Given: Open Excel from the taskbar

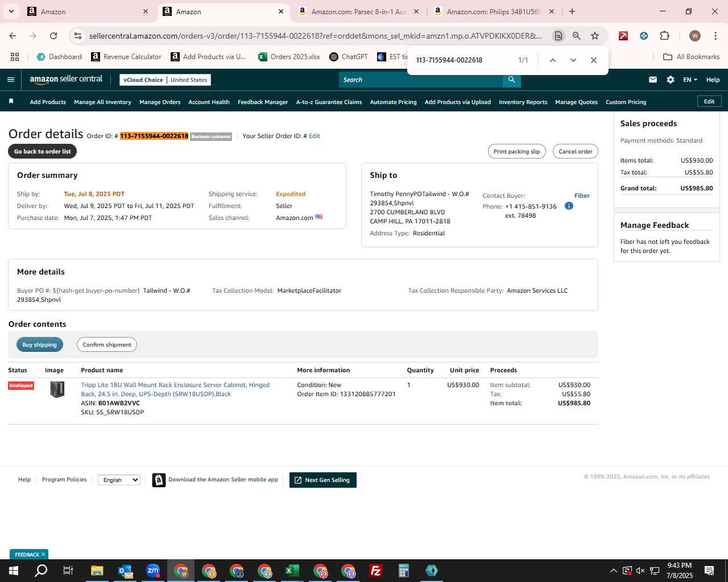Looking at the screenshot, I should click(292, 571).
